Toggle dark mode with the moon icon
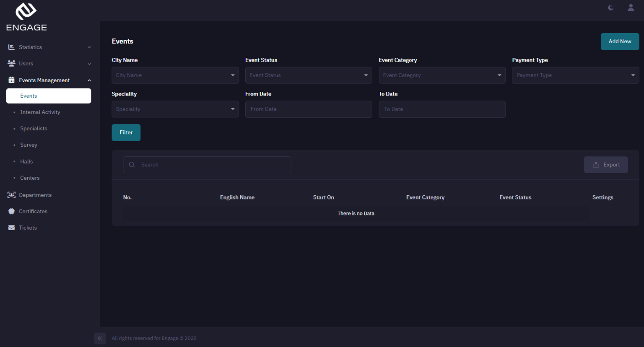This screenshot has width=644, height=347. click(610, 8)
